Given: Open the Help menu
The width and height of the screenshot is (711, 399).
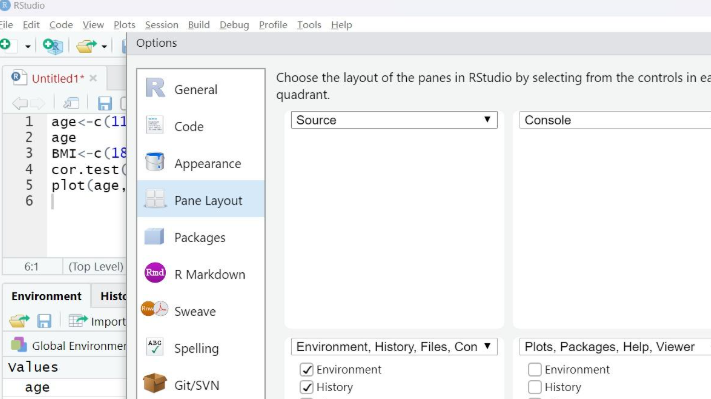Looking at the screenshot, I should coord(341,25).
